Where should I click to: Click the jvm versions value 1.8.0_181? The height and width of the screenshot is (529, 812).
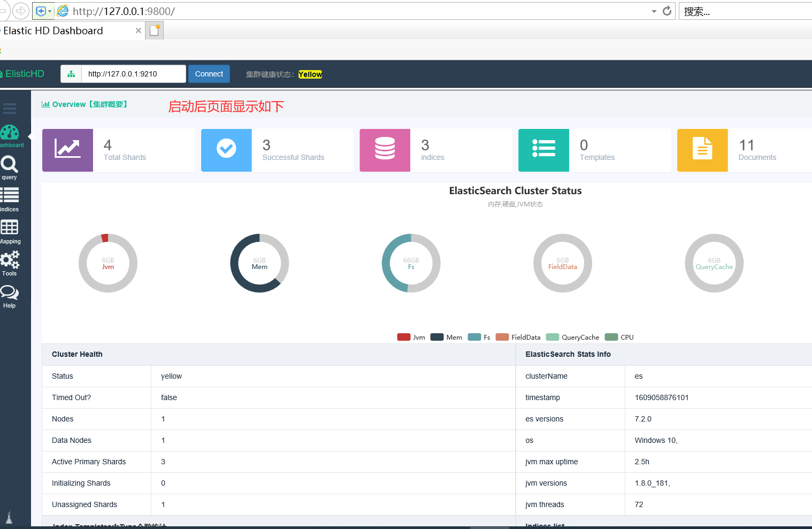(653, 483)
